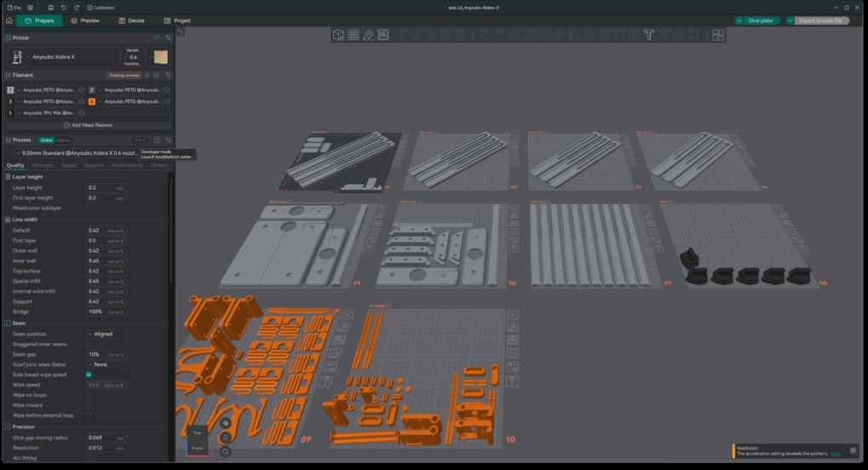
Task: Click the Sparse infill line width field
Action: coord(106,281)
